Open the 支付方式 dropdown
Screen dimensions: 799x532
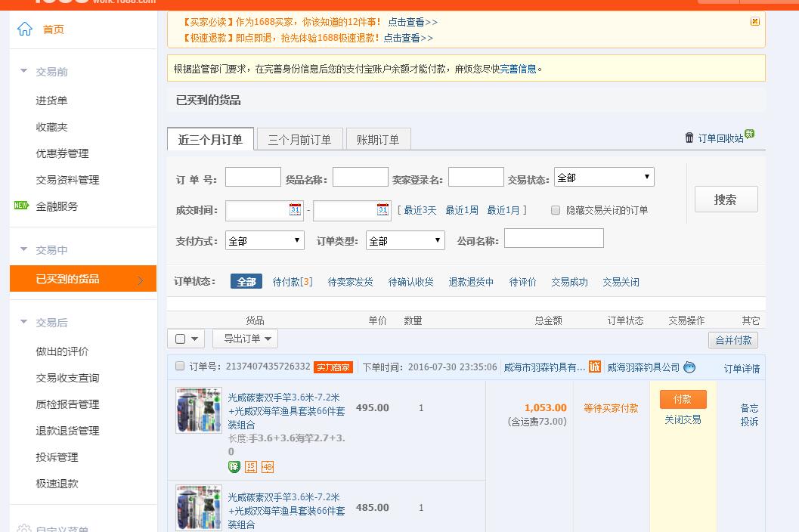(265, 240)
